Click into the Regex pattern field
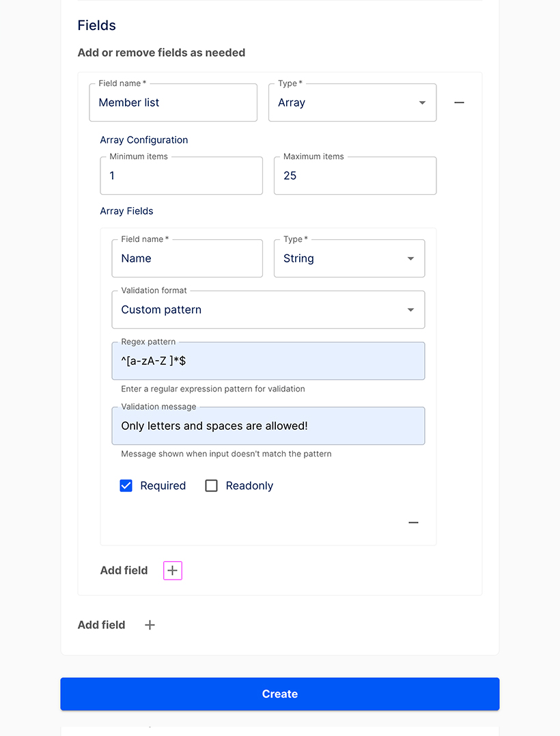This screenshot has width=560, height=736. [268, 361]
